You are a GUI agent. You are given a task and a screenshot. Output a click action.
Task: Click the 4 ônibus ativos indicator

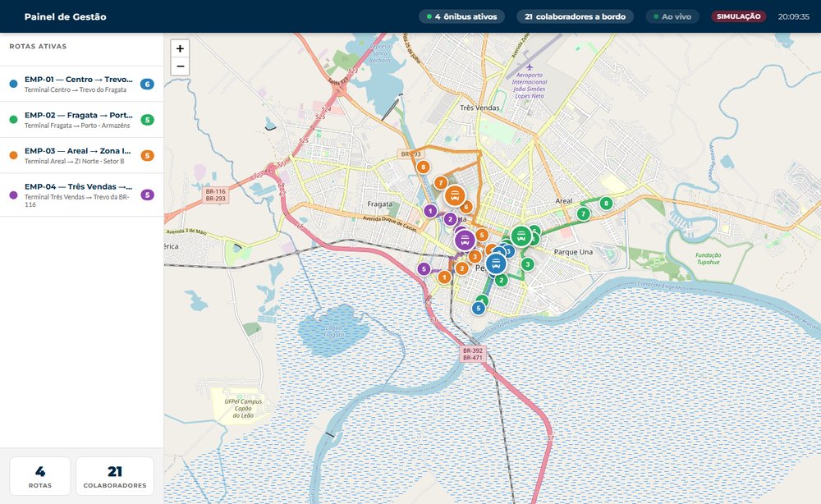click(x=461, y=16)
